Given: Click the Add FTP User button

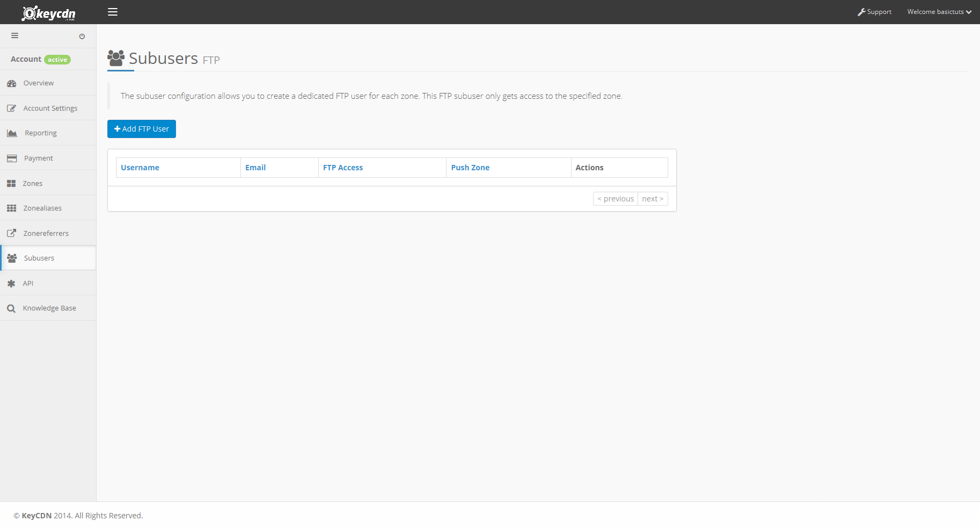Looking at the screenshot, I should pos(142,129).
